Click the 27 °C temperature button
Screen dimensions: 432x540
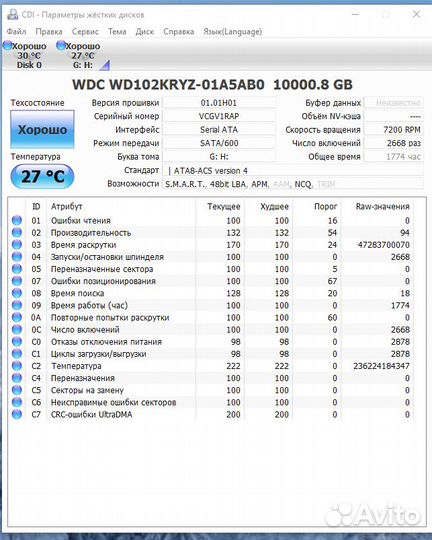click(42, 176)
